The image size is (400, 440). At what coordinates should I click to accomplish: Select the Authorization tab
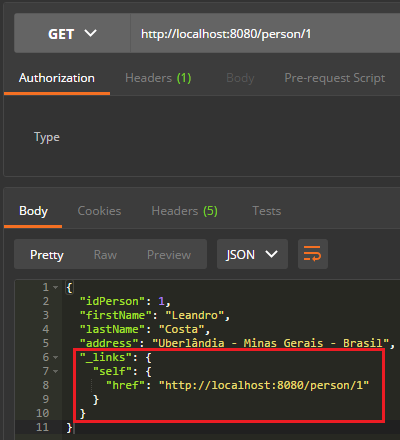coord(57,78)
